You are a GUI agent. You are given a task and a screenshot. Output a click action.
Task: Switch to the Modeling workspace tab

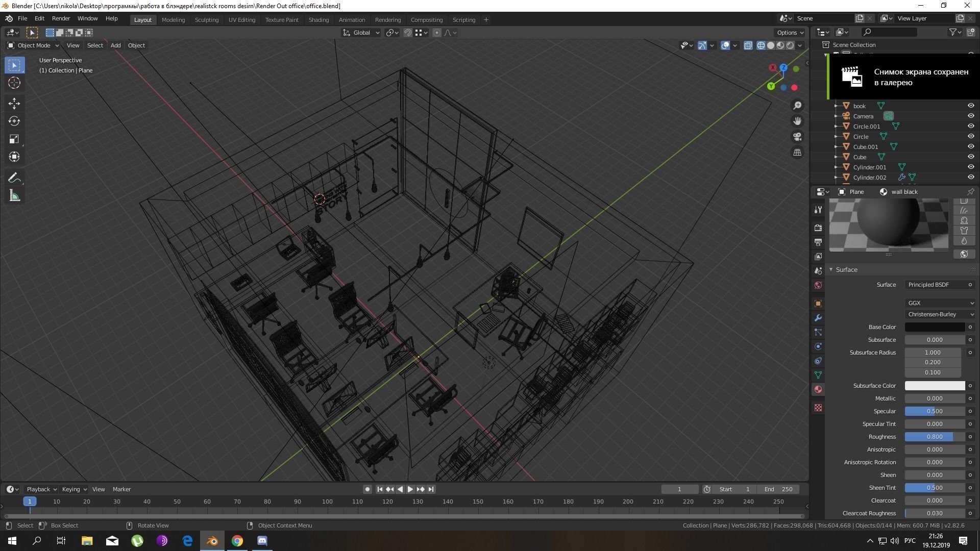(173, 20)
